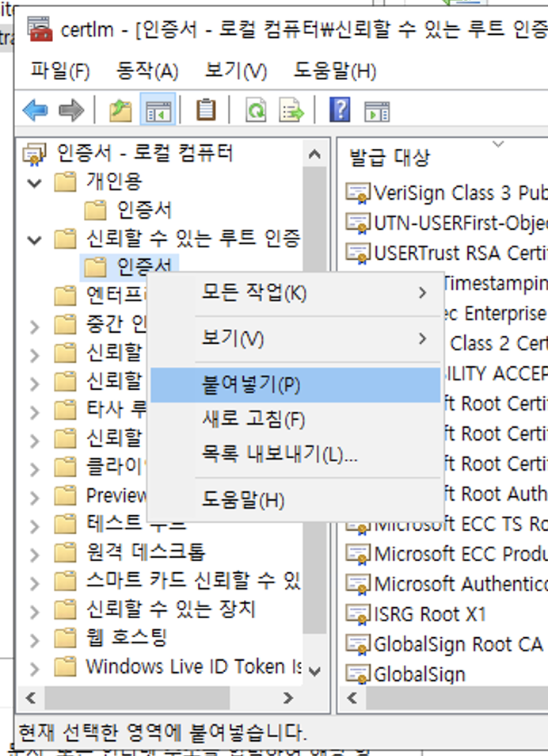
Task: Click the certlm toolbox icon in title bar
Action: pyautogui.click(x=40, y=29)
